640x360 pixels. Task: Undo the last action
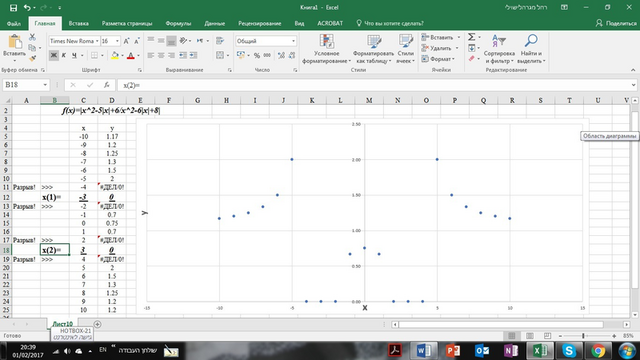[x=27, y=8]
